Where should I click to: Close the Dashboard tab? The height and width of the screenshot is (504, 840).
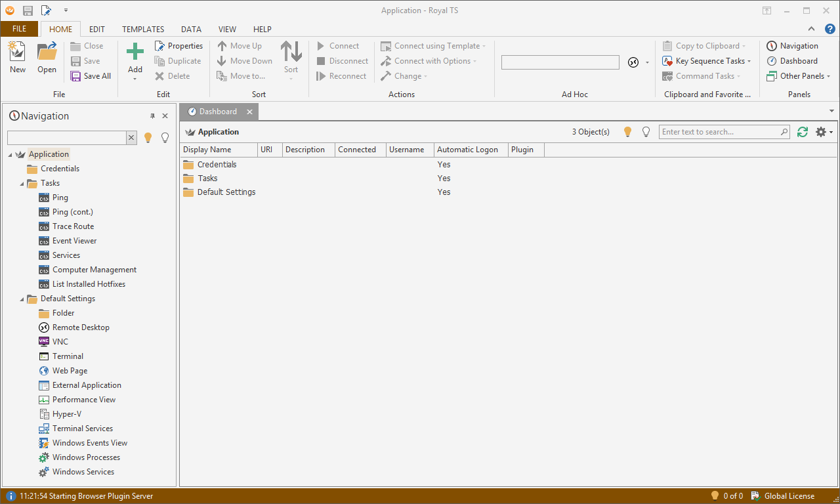coord(249,112)
